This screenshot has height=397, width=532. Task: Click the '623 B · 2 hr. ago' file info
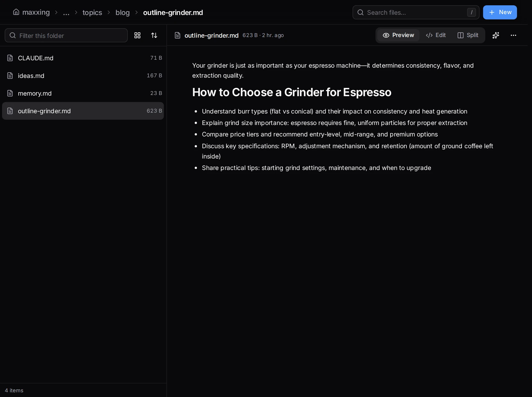263,35
